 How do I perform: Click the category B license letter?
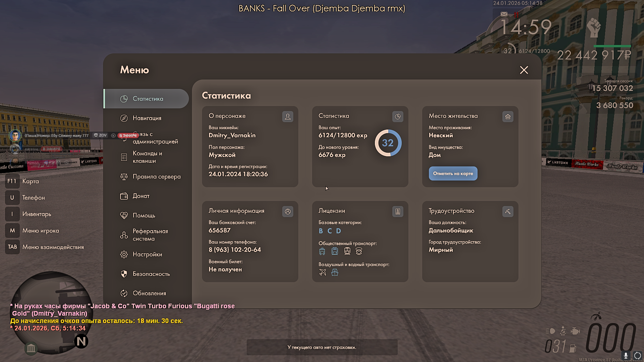(321, 231)
